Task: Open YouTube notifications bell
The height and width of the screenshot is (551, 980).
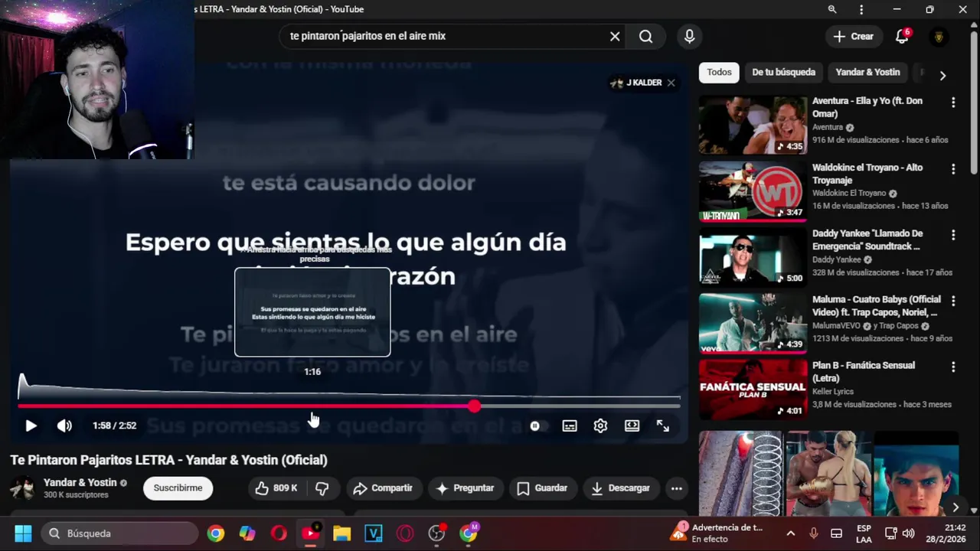Action: click(x=902, y=36)
